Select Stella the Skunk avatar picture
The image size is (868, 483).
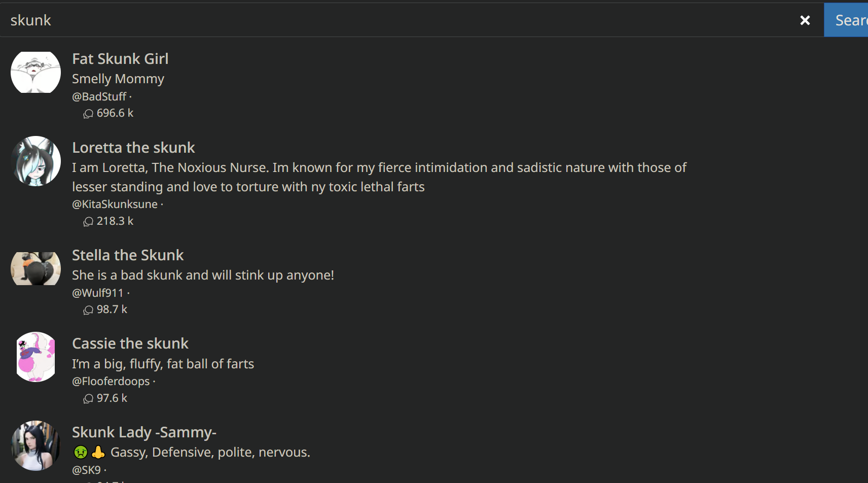35,268
